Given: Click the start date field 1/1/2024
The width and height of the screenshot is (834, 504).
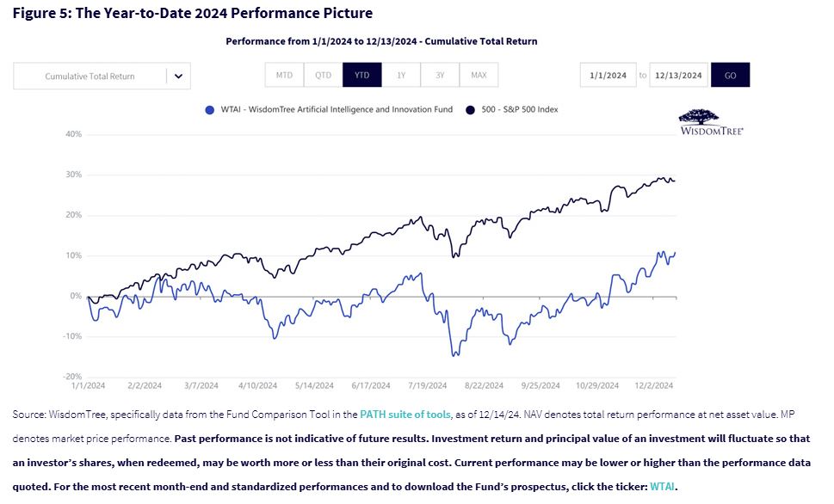Looking at the screenshot, I should click(608, 75).
